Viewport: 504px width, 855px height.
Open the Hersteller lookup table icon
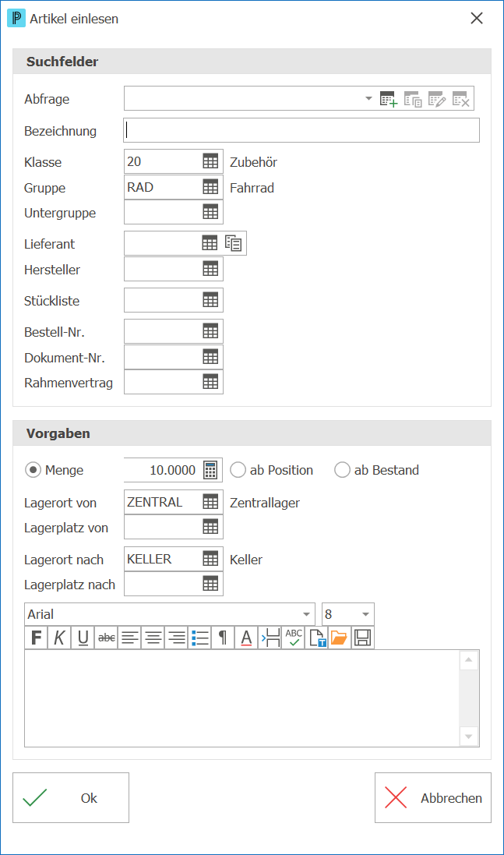click(210, 269)
